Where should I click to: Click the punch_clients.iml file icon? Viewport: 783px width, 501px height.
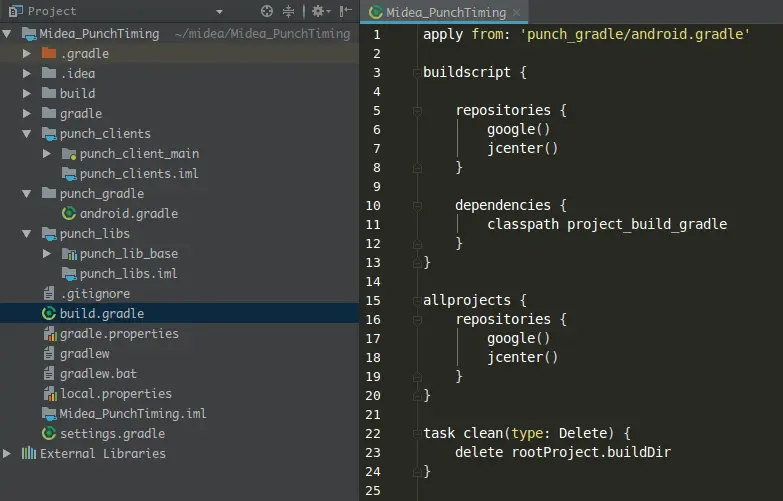point(69,173)
